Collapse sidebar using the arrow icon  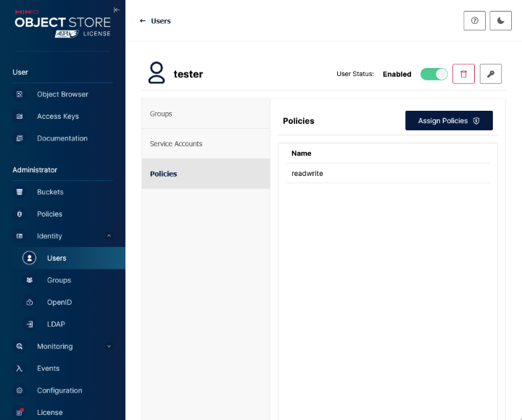pyautogui.click(x=117, y=9)
